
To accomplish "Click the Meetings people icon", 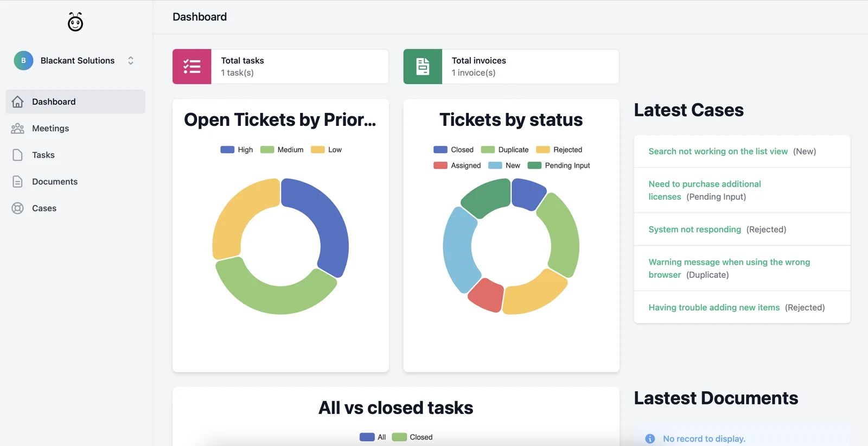I will 17,128.
